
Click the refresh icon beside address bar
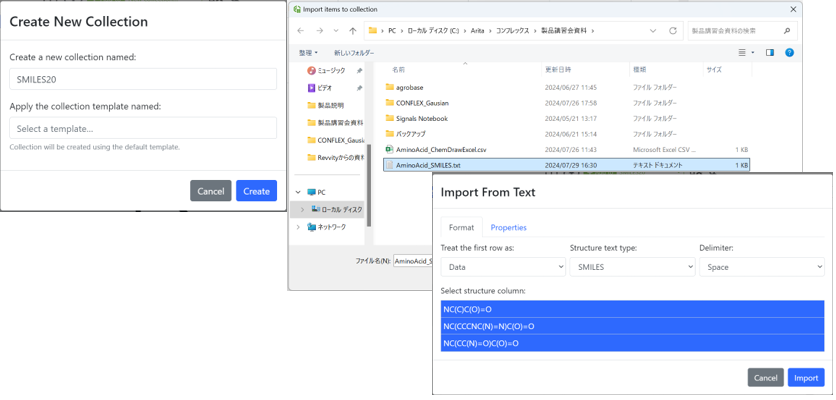point(673,31)
